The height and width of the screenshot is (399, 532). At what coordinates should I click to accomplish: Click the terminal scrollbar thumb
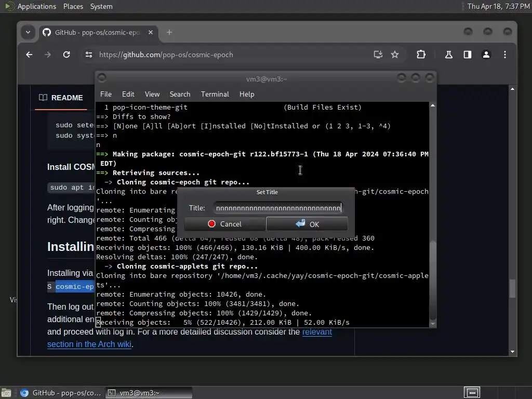pos(433,280)
